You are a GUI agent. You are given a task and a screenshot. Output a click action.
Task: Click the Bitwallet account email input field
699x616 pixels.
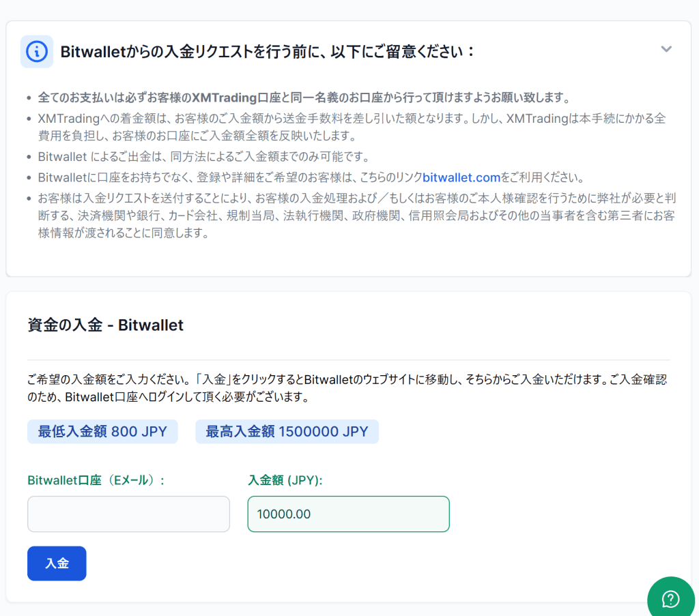point(128,514)
